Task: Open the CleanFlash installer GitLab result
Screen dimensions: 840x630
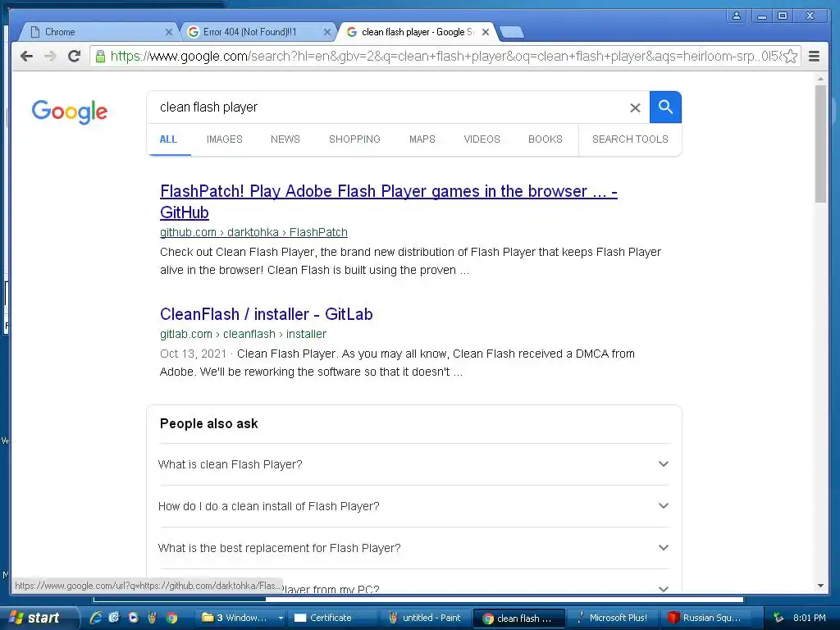Action: coord(267,314)
